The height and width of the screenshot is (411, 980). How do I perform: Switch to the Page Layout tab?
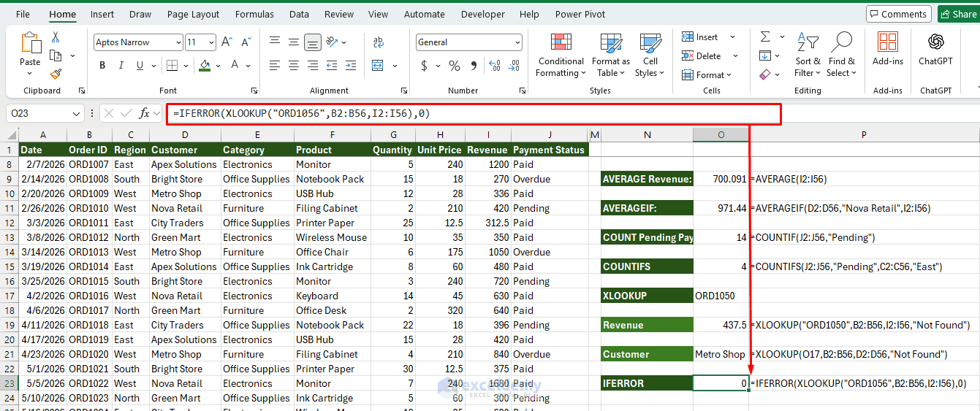193,14
